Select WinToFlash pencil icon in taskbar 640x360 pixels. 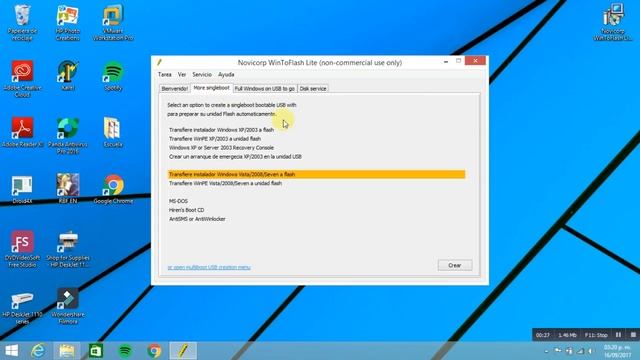tap(183, 351)
